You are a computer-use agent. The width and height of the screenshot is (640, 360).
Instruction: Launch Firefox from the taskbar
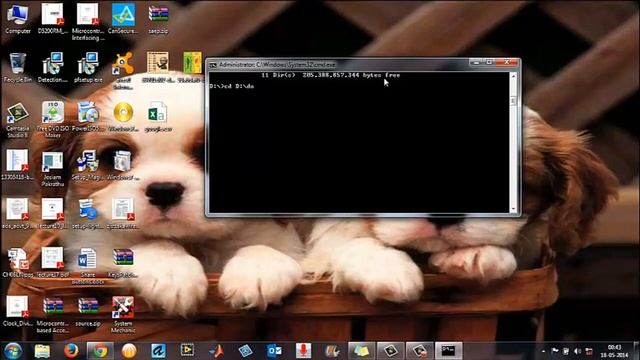pyautogui.click(x=71, y=351)
